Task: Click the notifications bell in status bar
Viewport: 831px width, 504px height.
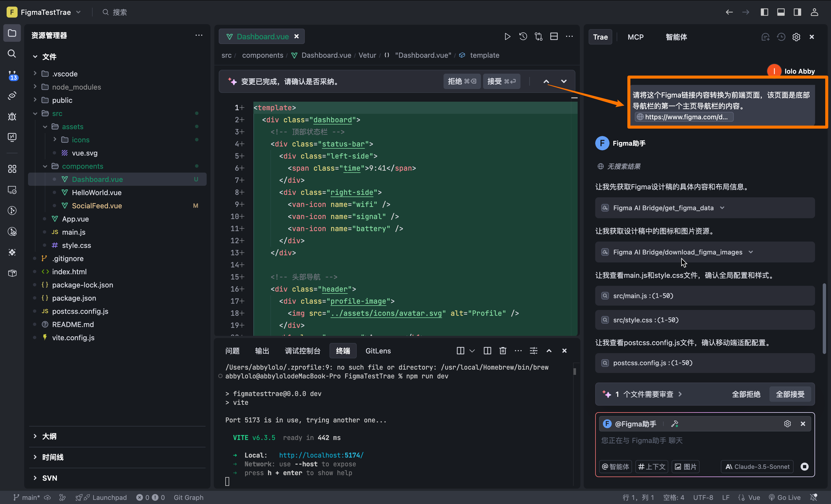Action: pos(814,497)
